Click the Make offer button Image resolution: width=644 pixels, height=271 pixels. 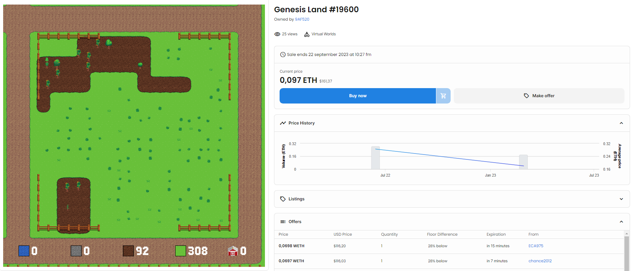tap(539, 96)
